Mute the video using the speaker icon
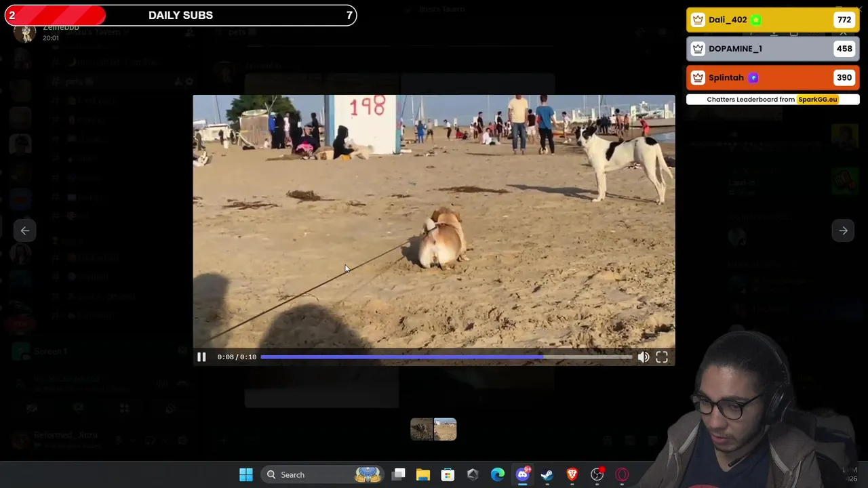Viewport: 868px width, 488px height. (643, 357)
